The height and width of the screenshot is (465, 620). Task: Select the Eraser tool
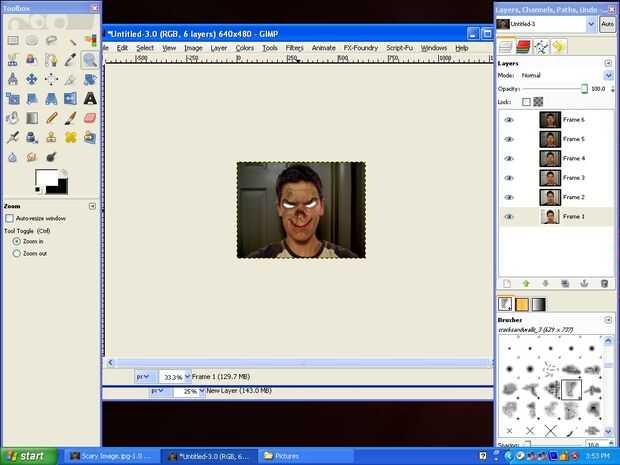coord(90,118)
